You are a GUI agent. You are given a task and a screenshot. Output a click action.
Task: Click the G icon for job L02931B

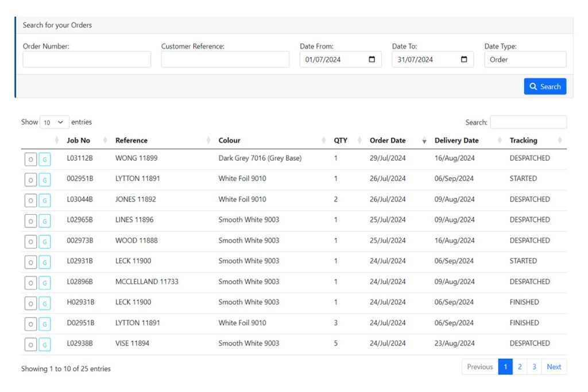point(45,262)
